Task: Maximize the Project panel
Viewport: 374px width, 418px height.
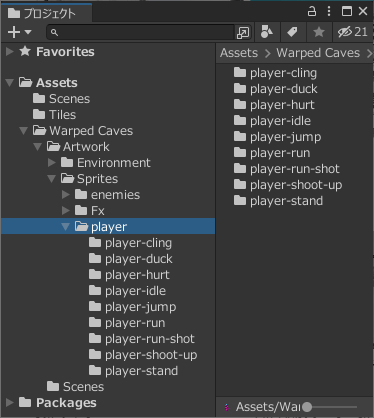Action: (347, 11)
